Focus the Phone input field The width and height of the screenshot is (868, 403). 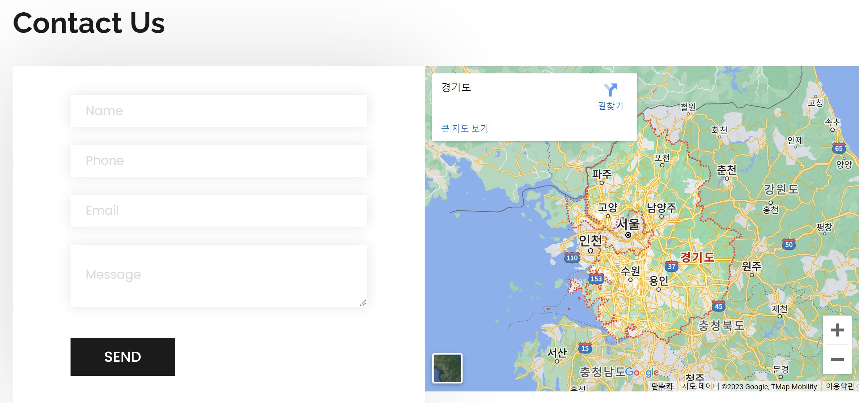[x=218, y=160]
